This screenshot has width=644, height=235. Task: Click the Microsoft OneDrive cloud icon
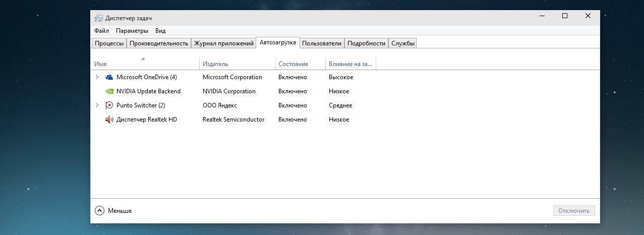pos(109,77)
